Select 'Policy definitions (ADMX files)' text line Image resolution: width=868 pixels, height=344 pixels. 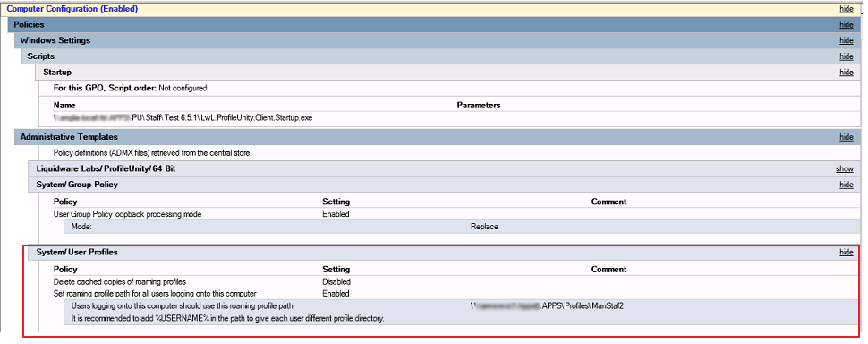click(152, 153)
